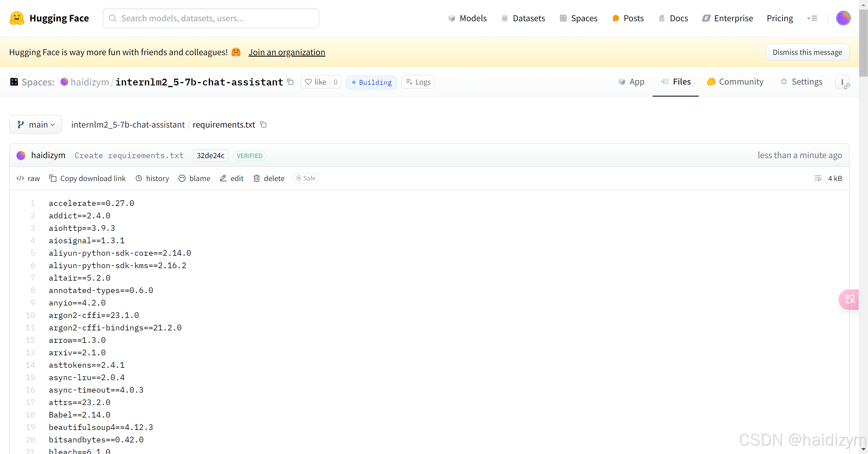Switch to the Community tab
868x454 pixels.
tap(735, 82)
